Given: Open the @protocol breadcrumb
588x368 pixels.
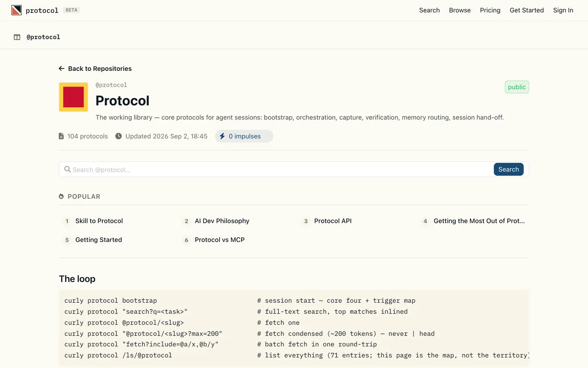Looking at the screenshot, I should 43,37.
